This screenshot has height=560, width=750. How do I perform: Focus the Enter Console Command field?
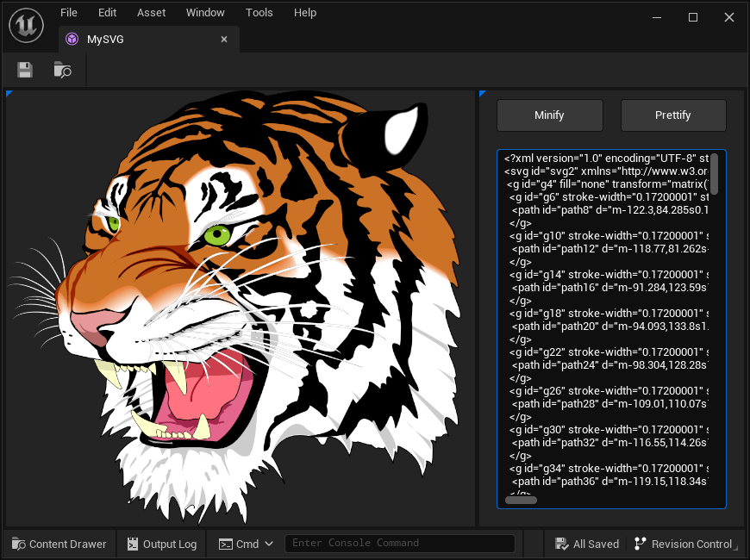400,544
